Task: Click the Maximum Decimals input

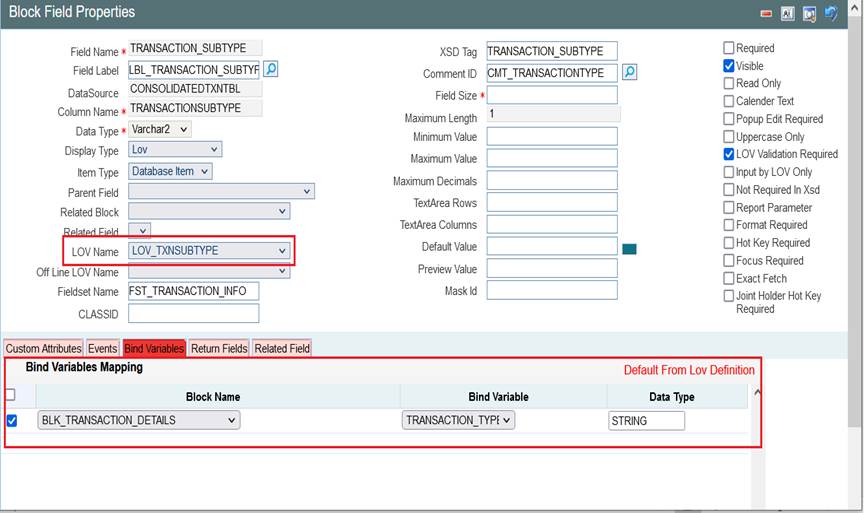Action: pyautogui.click(x=552, y=180)
